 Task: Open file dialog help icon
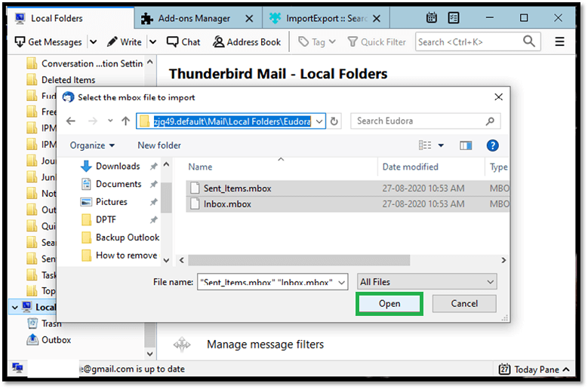click(492, 145)
